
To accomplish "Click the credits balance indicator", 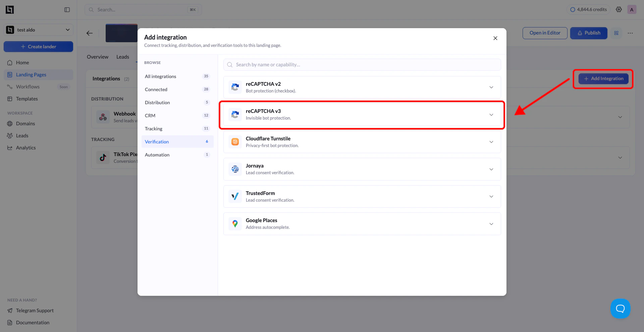I will (589, 9).
